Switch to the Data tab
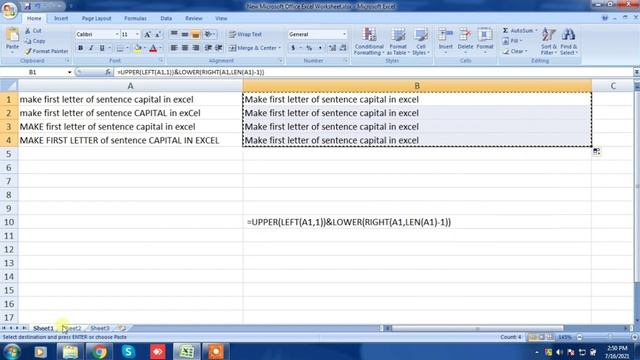The width and height of the screenshot is (640, 360). (x=166, y=18)
